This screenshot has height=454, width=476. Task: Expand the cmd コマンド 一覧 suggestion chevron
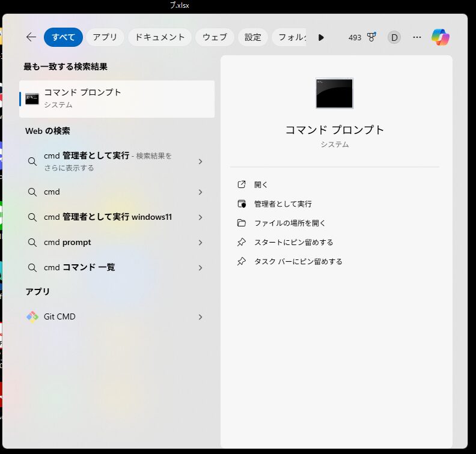coord(200,268)
